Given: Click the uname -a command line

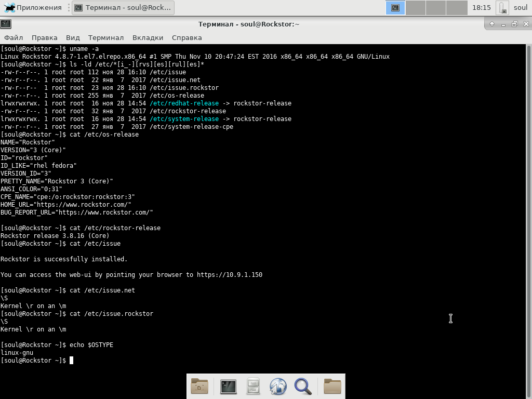Looking at the screenshot, I should (49, 48).
